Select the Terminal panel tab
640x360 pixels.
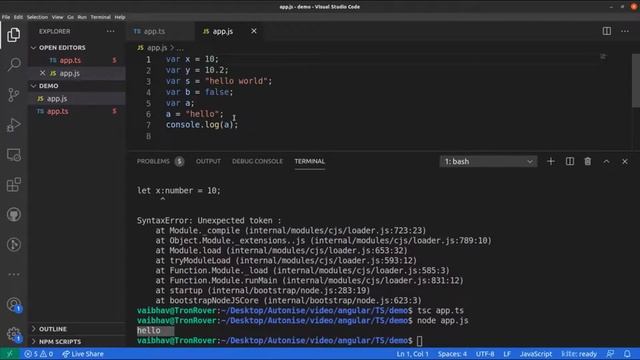point(309,161)
